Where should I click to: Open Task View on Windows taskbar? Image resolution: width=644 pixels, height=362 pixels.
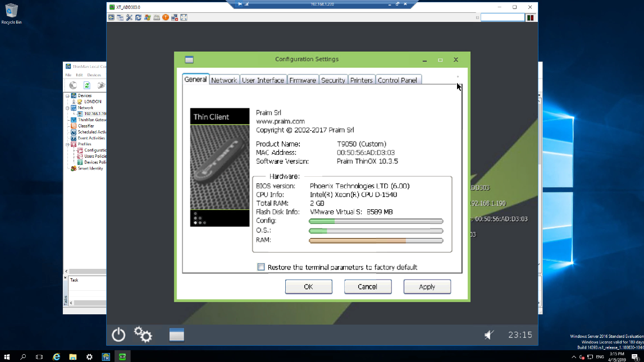pyautogui.click(x=39, y=356)
